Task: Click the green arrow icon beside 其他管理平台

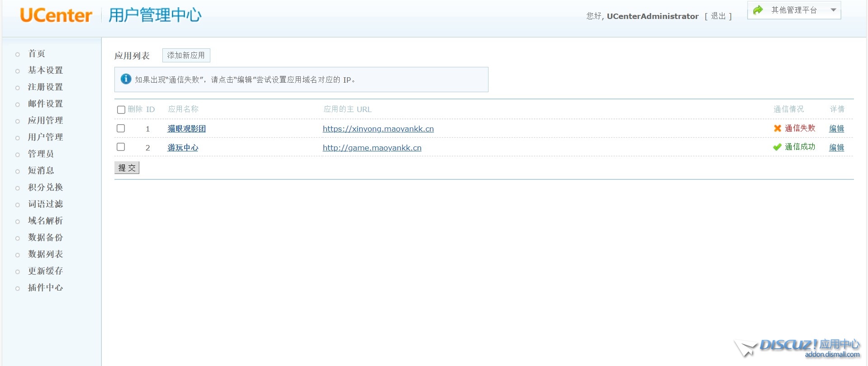Action: point(758,10)
